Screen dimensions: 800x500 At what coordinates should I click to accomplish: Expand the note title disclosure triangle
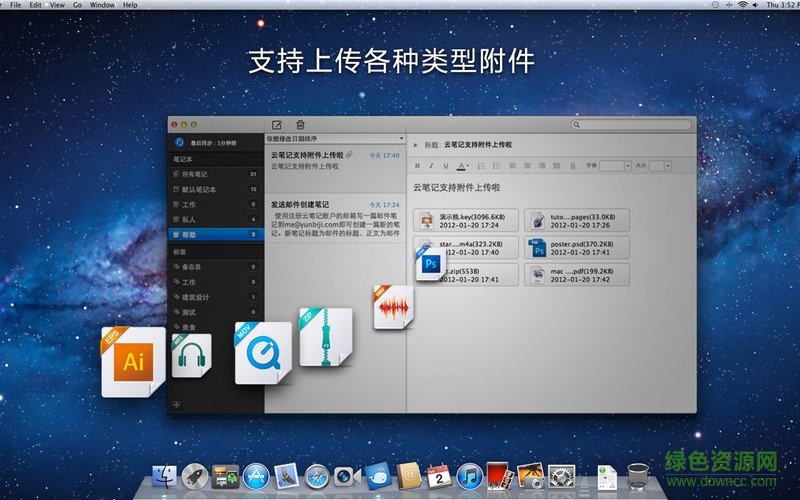click(x=416, y=145)
